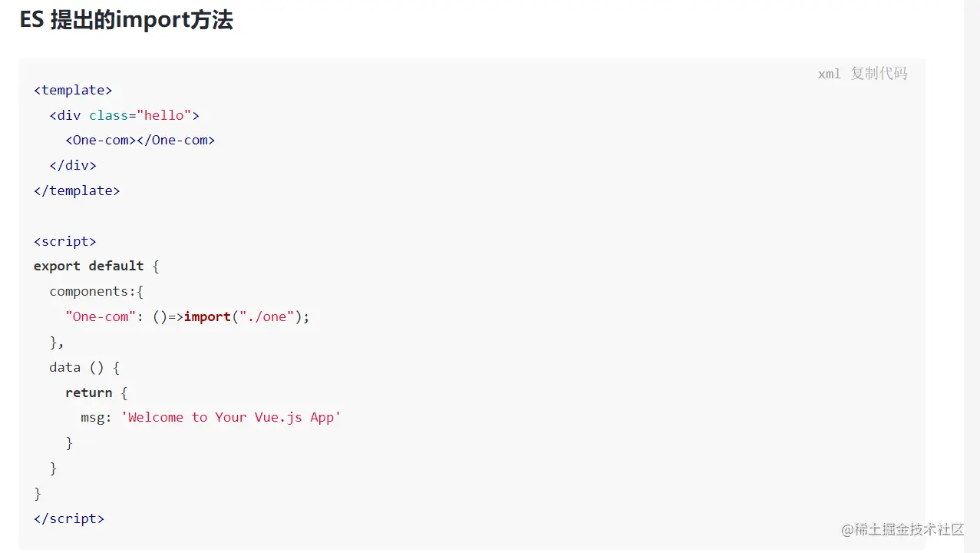This screenshot has width=980, height=553.
Task: Click the msg: property name
Action: coord(97,417)
